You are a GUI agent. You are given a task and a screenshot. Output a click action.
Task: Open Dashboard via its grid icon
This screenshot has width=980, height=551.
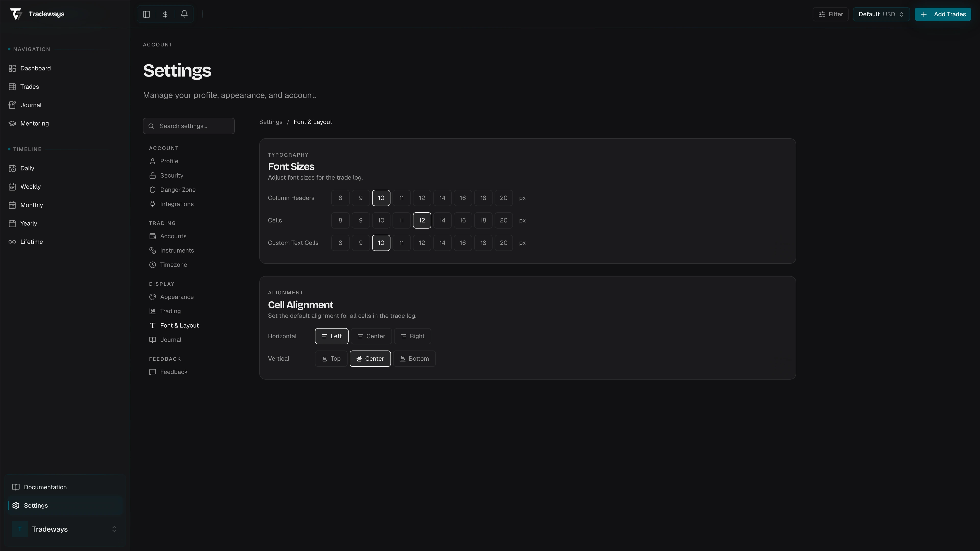point(12,68)
